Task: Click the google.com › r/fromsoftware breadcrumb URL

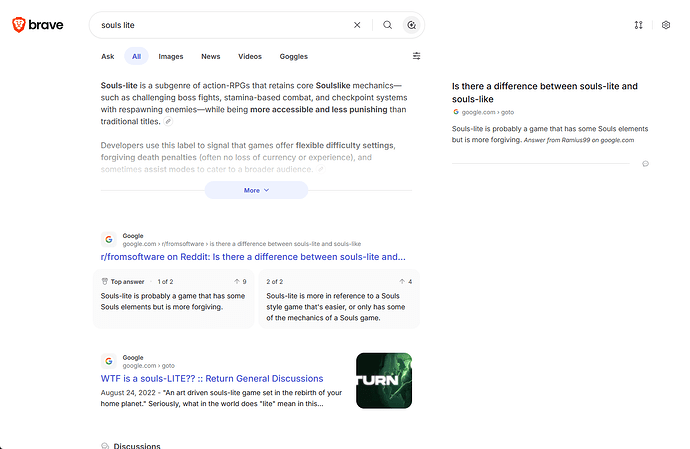Action: [242, 244]
